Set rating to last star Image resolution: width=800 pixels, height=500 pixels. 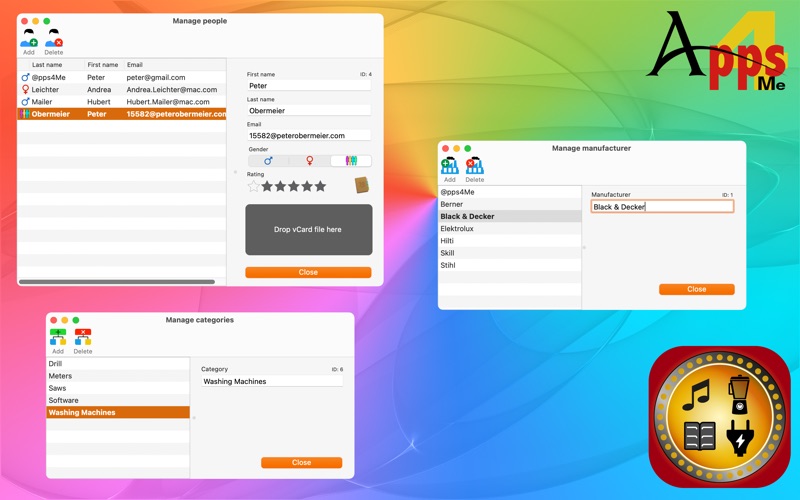coord(320,186)
